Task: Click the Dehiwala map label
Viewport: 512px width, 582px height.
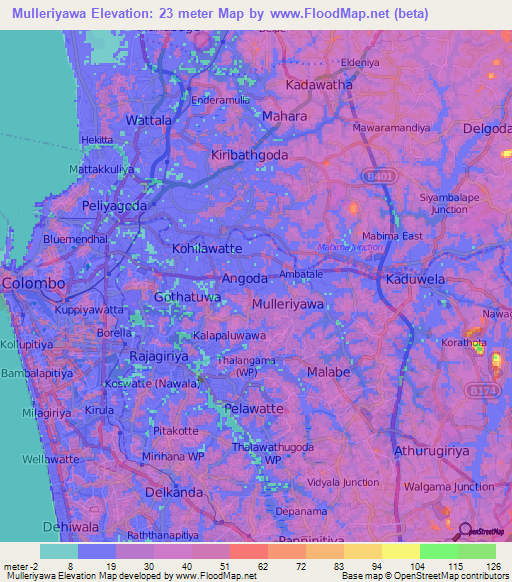Action: tap(71, 527)
